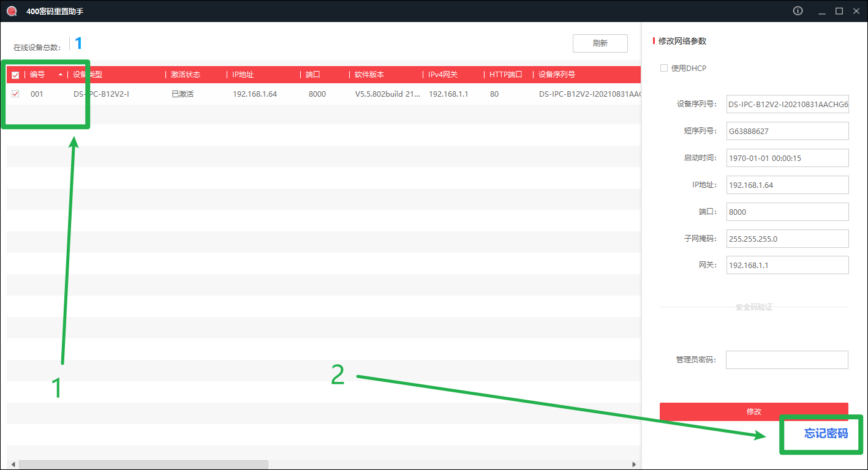Click the 网关 field showing 192.168.1.1
This screenshot has height=470, width=868.
pyautogui.click(x=788, y=265)
